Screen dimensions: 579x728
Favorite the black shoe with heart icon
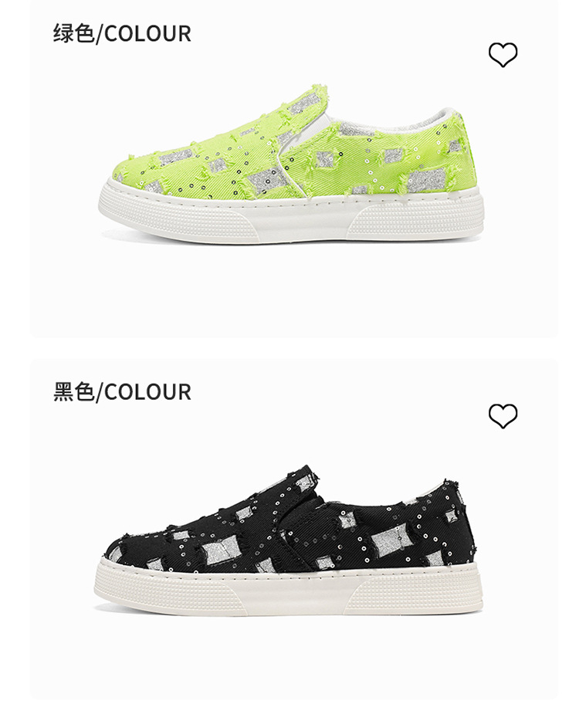click(503, 415)
